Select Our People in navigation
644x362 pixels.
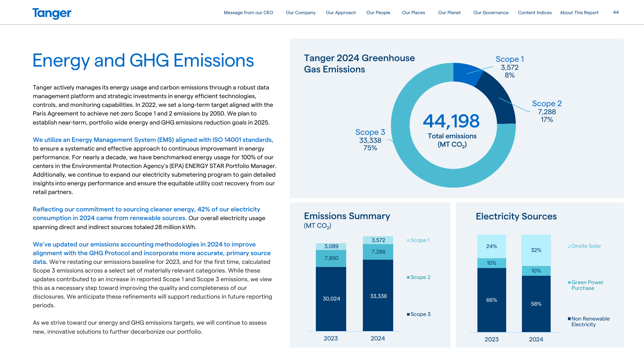pyautogui.click(x=378, y=13)
